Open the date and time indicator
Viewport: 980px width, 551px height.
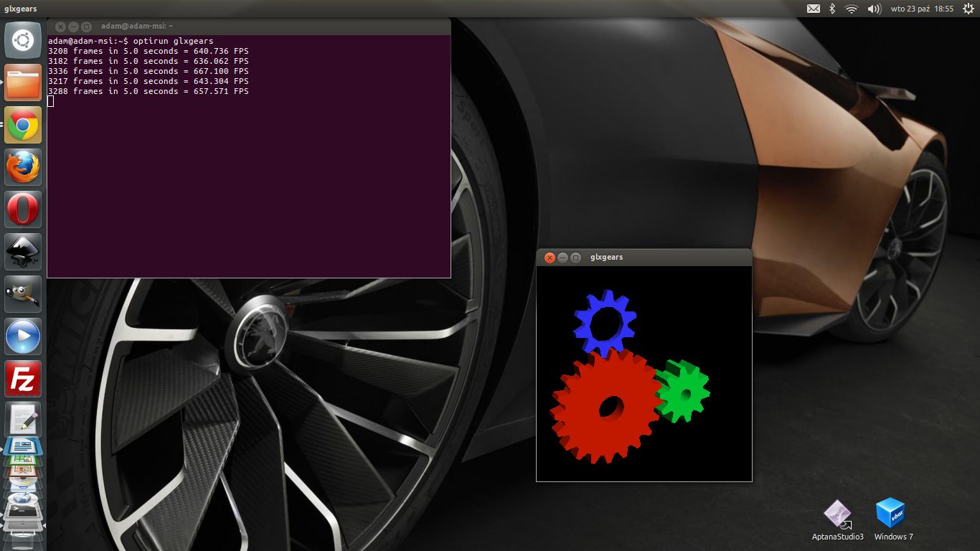click(x=922, y=9)
